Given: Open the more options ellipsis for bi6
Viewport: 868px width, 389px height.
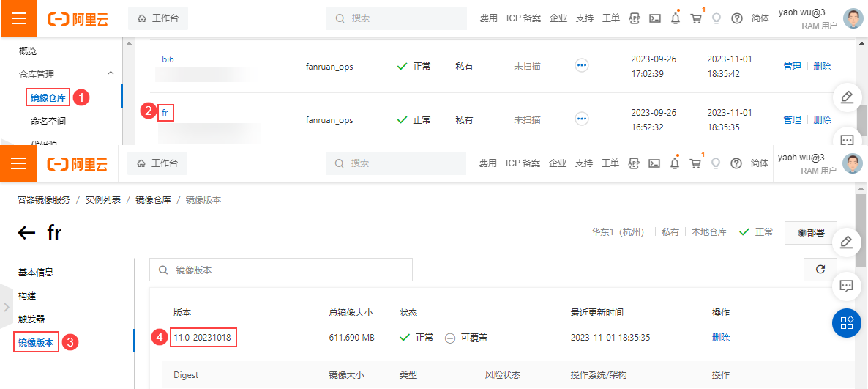Looking at the screenshot, I should pyautogui.click(x=582, y=66).
